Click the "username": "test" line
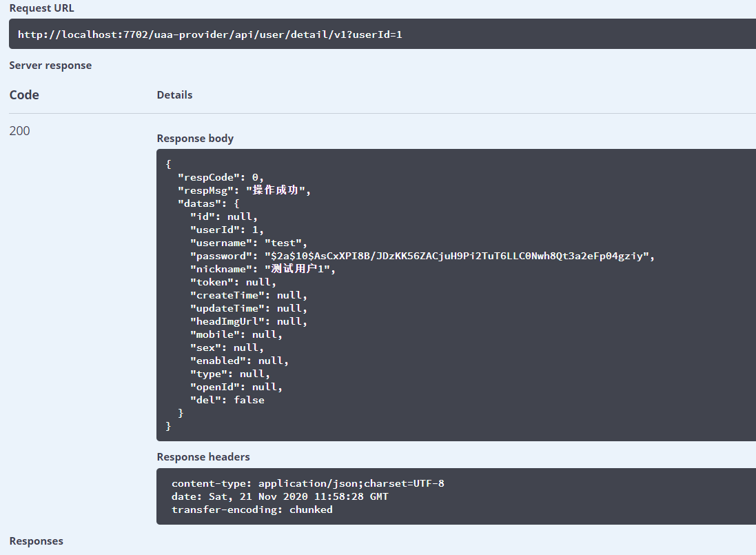Viewport: 756px width, 555px height. [248, 243]
